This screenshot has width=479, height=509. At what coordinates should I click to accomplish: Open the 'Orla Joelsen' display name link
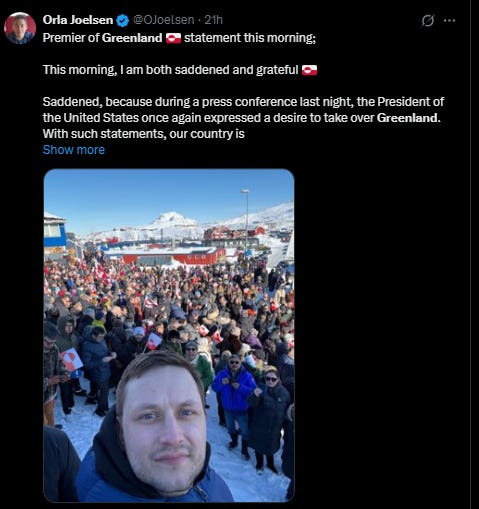78,20
